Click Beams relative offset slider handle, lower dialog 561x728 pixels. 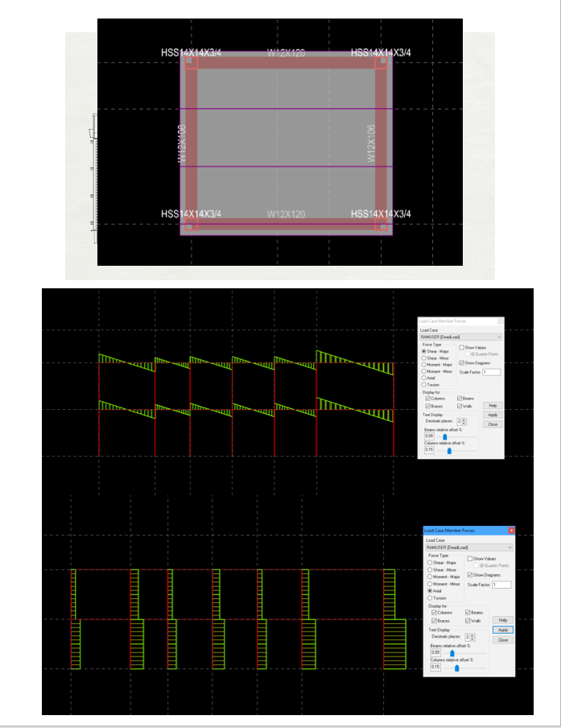point(452,652)
